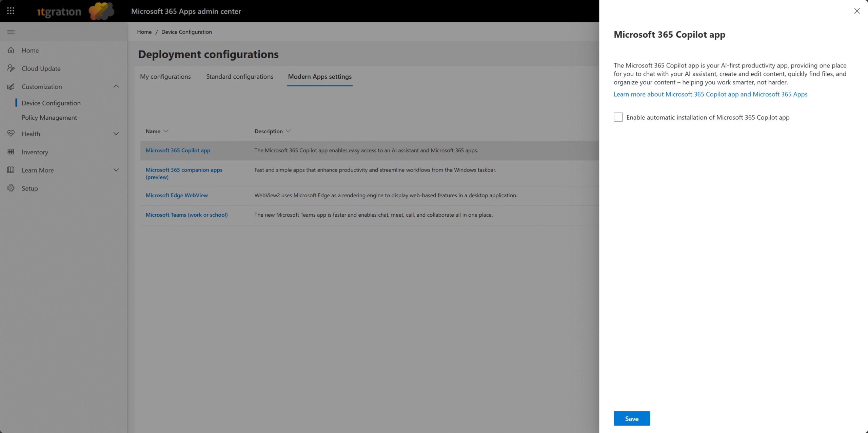This screenshot has height=433, width=868.
Task: Click the Home house icon in sidebar
Action: click(x=11, y=50)
